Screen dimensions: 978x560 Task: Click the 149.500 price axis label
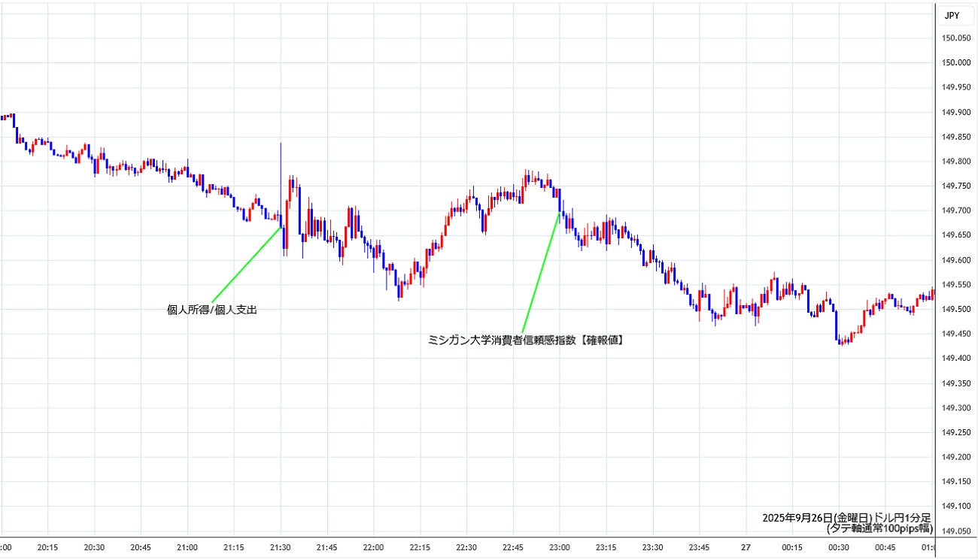(956, 310)
